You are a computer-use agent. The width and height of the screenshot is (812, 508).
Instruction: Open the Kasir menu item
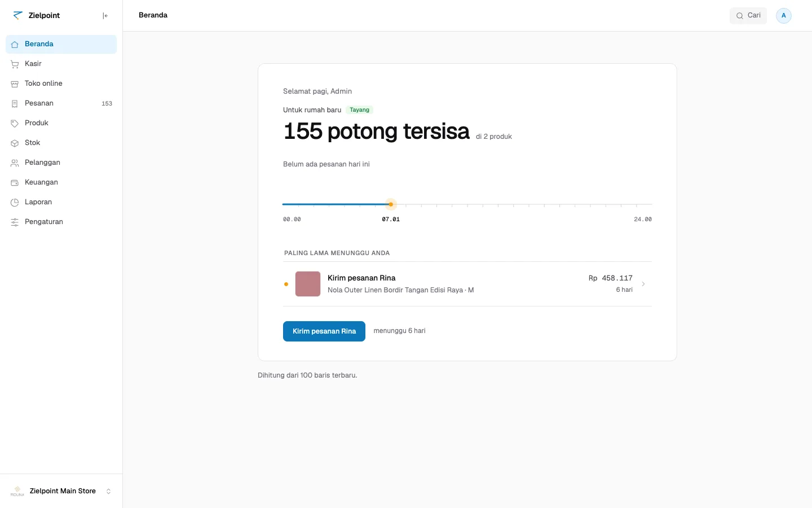point(61,64)
